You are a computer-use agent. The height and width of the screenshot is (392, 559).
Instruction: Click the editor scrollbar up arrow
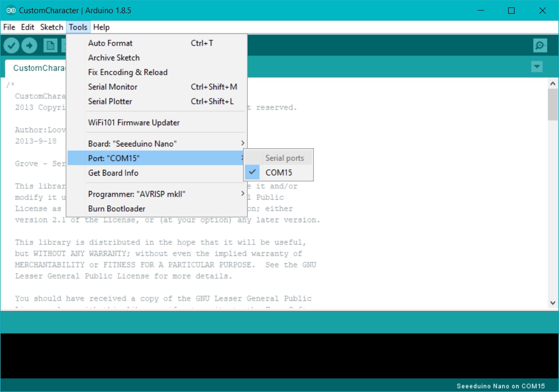(x=553, y=84)
